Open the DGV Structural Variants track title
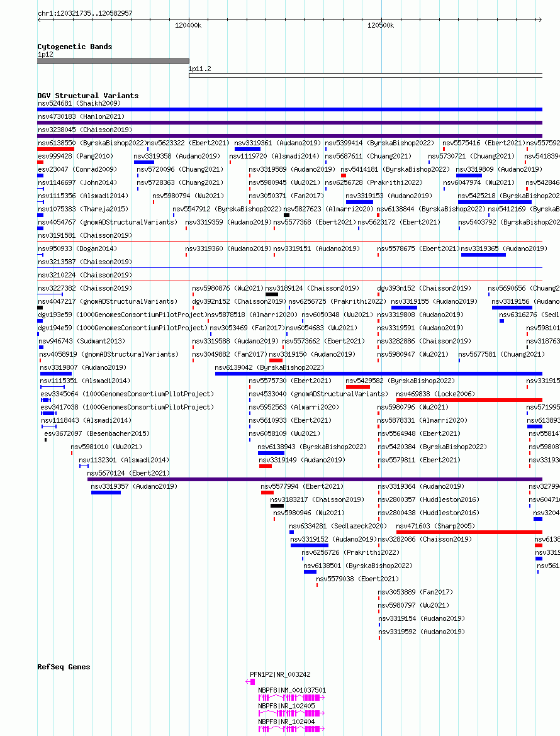This screenshot has width=560, height=736. [x=88, y=95]
